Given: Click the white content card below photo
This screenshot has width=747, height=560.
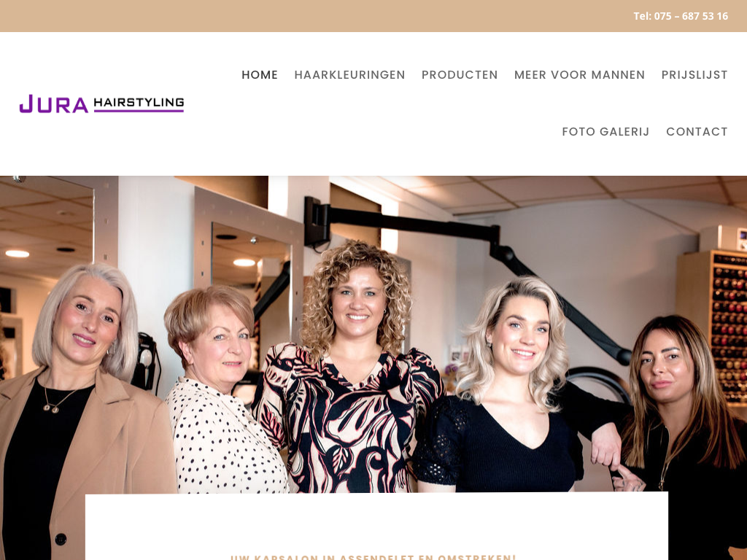Looking at the screenshot, I should point(376,526).
